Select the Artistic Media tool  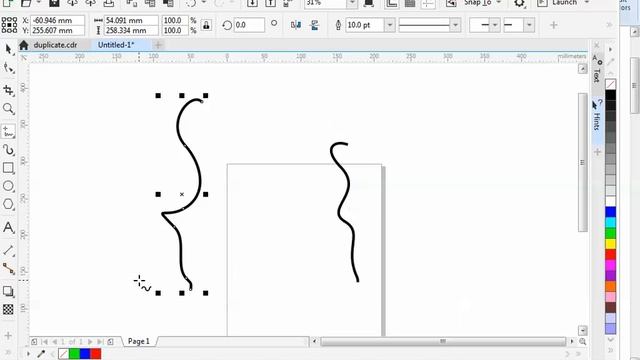(x=9, y=150)
